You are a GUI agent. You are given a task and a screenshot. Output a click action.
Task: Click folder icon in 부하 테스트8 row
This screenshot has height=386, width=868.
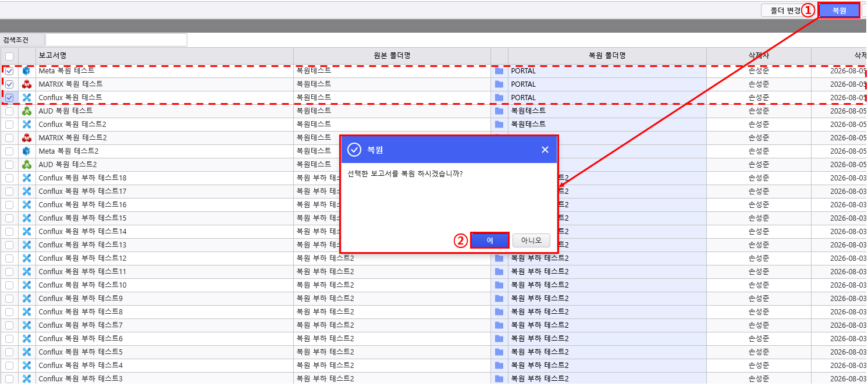pyautogui.click(x=499, y=311)
